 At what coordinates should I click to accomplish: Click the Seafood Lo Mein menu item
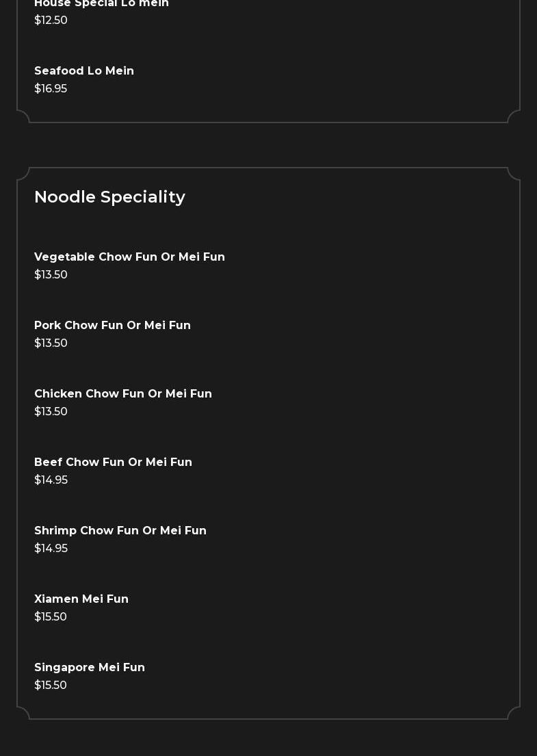[x=84, y=71]
